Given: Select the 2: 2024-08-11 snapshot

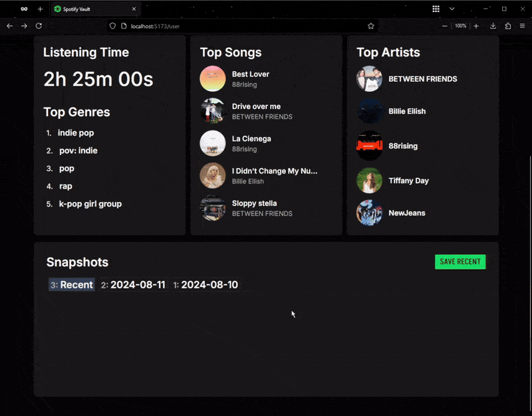Looking at the screenshot, I should coord(133,285).
